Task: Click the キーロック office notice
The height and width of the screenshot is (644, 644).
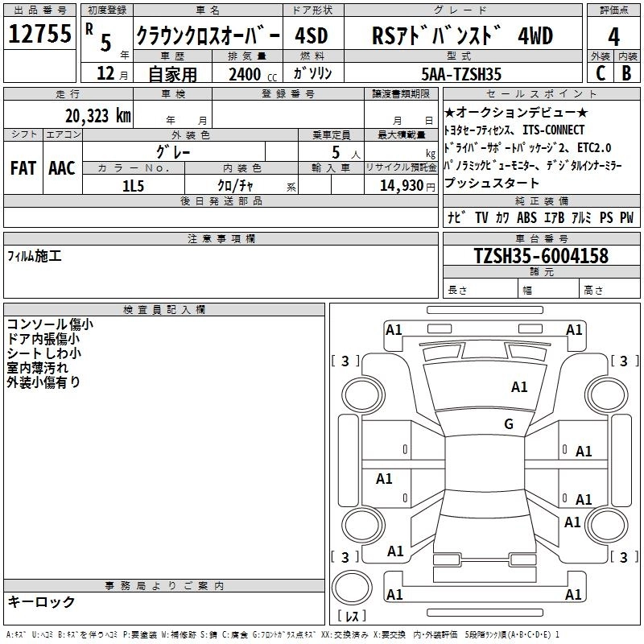Action: click(41, 602)
